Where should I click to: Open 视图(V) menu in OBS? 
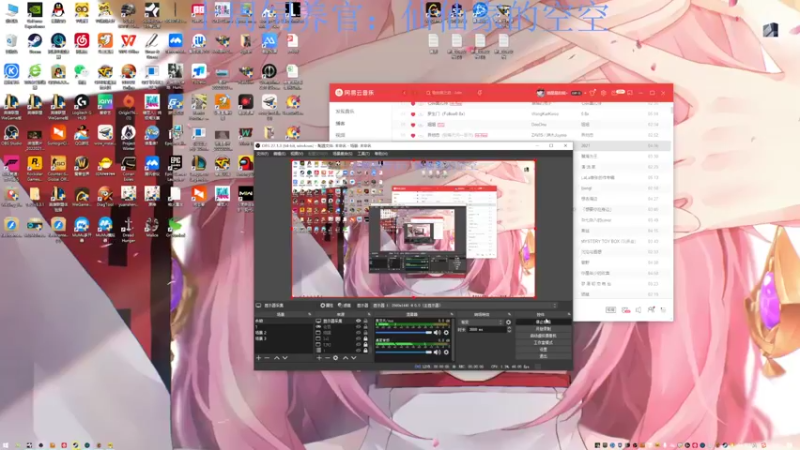pyautogui.click(x=297, y=154)
